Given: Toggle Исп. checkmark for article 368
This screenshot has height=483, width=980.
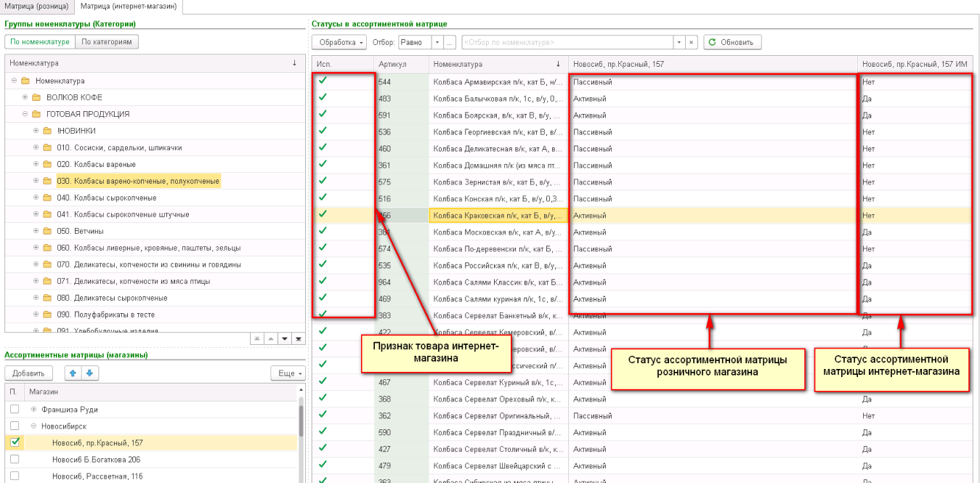Looking at the screenshot, I should coord(323,398).
